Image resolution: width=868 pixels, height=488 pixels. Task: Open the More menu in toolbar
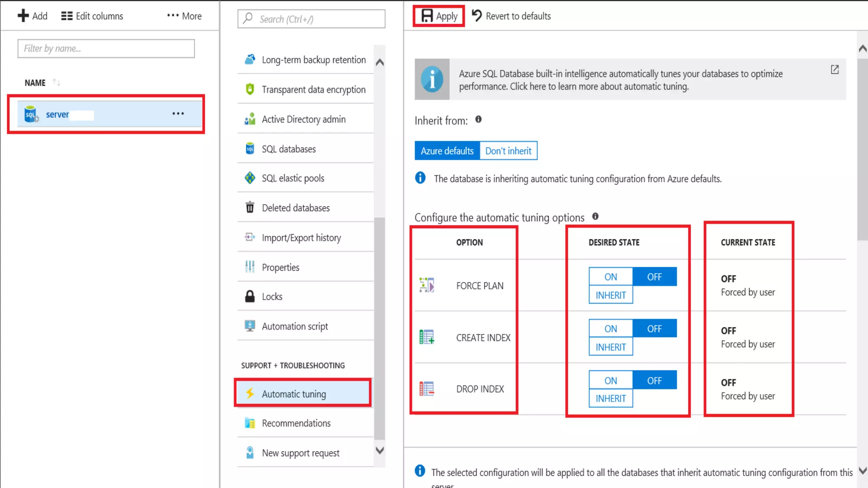(184, 16)
